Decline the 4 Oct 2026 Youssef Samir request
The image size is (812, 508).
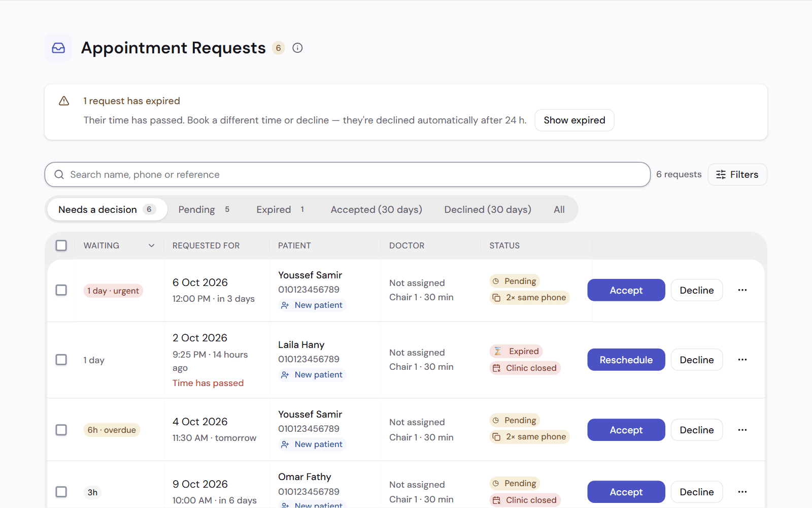tap(697, 430)
